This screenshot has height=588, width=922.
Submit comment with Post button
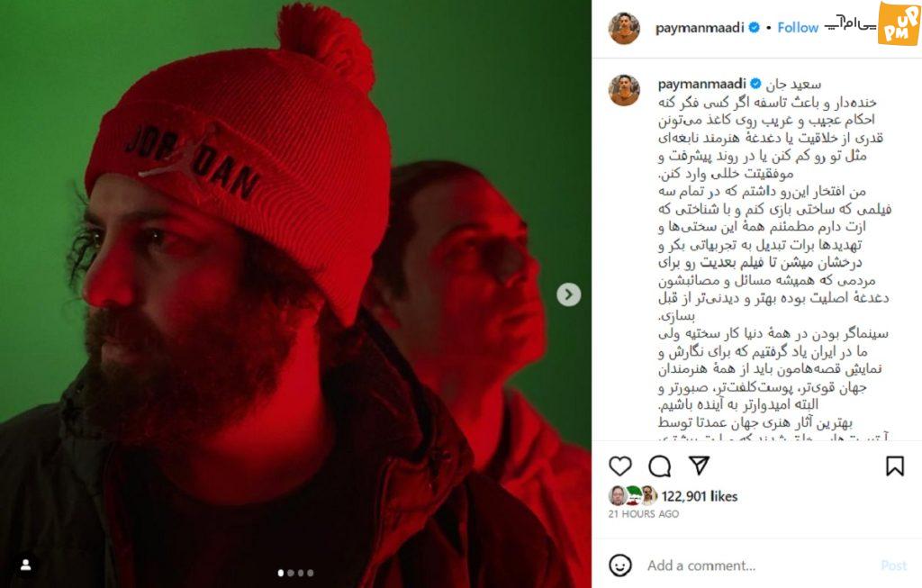coord(893,565)
